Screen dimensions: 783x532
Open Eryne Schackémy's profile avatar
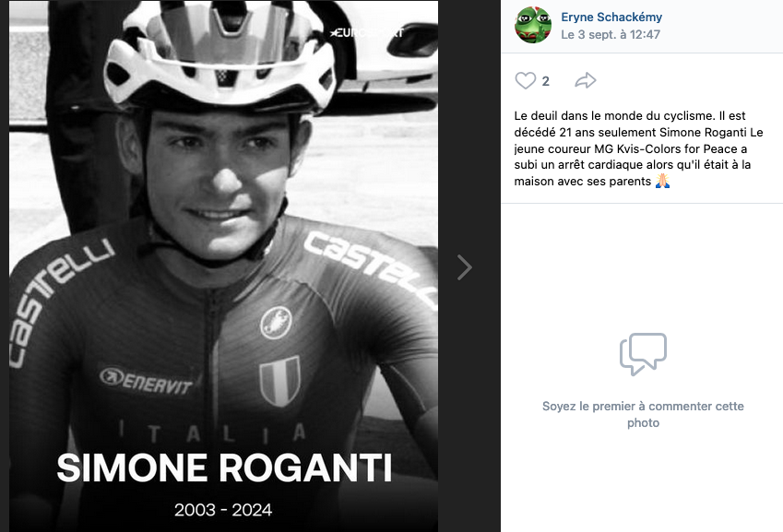533,25
